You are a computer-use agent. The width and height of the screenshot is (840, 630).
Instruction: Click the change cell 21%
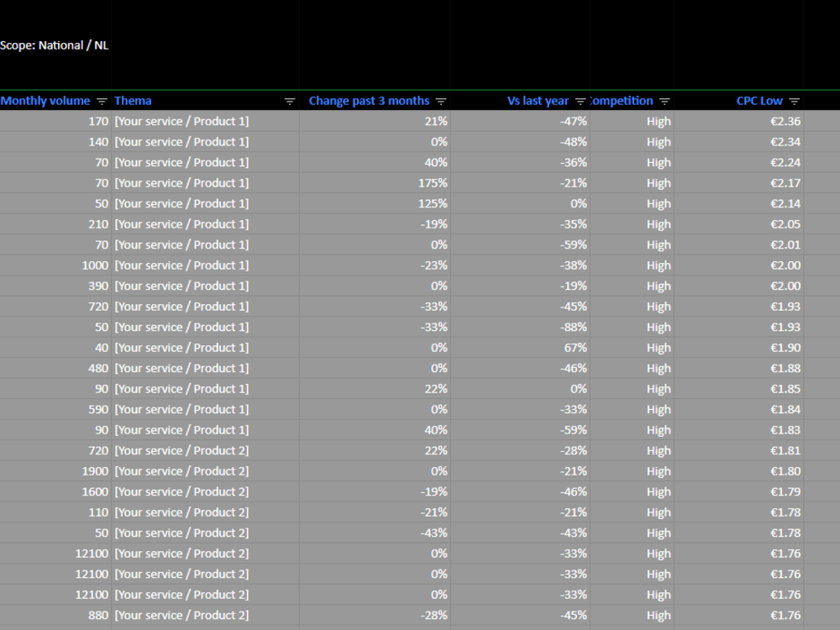point(375,121)
